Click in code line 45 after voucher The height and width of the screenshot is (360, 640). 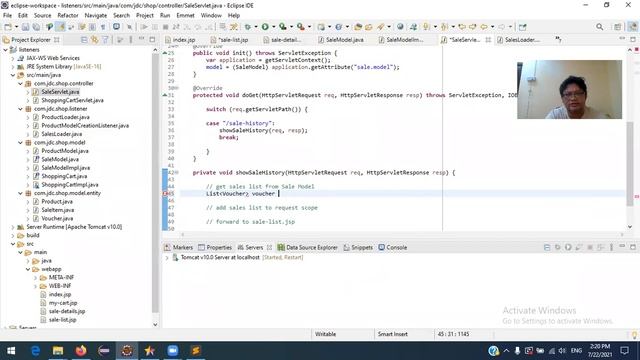tap(279, 193)
